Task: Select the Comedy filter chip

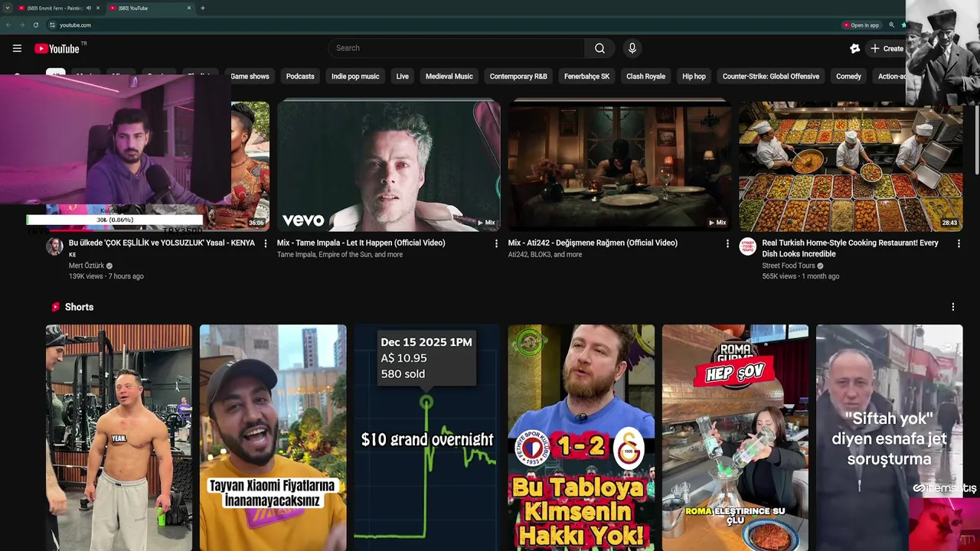Action: tap(848, 77)
